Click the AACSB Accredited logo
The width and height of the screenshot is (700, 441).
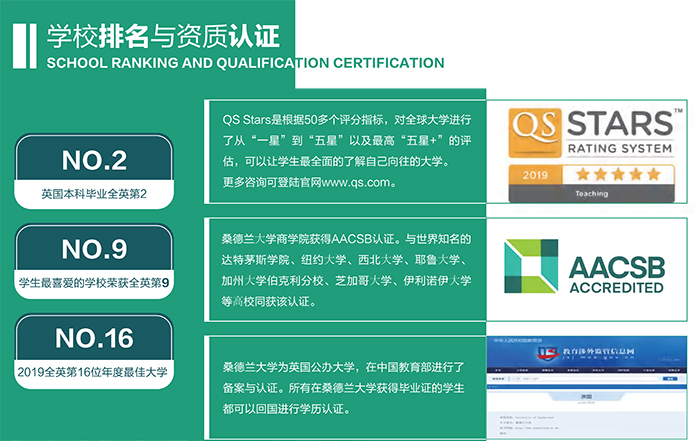tap(585, 266)
